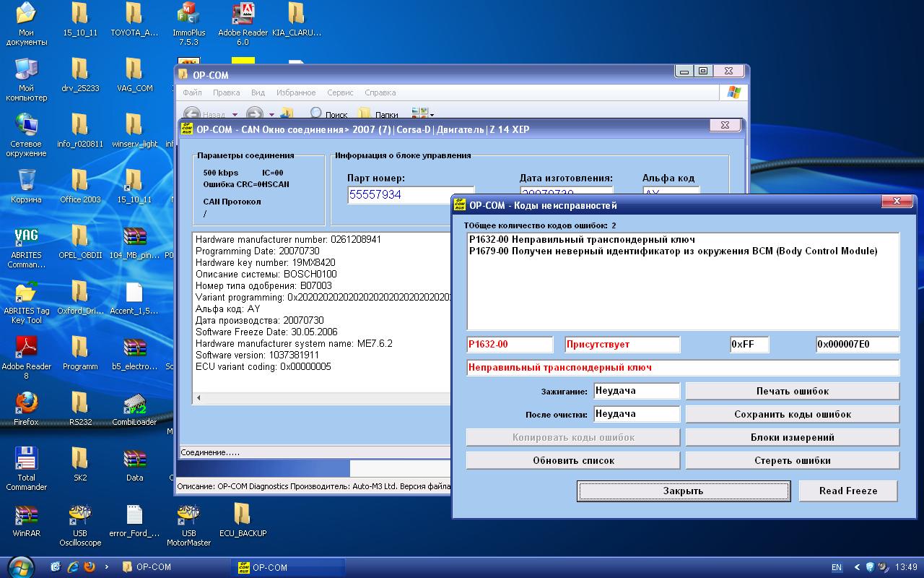Click Сохранить коды ошибок button
The image size is (924, 578).
tap(793, 414)
